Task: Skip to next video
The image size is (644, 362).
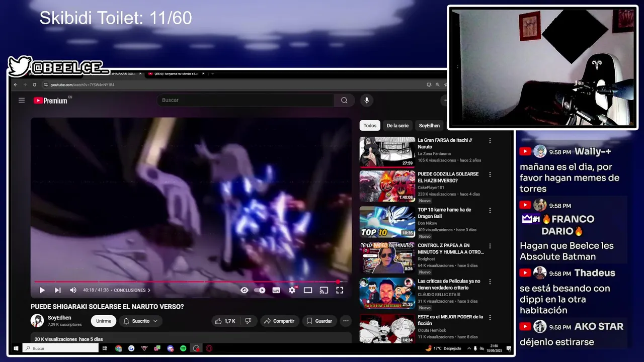Action: [58, 290]
